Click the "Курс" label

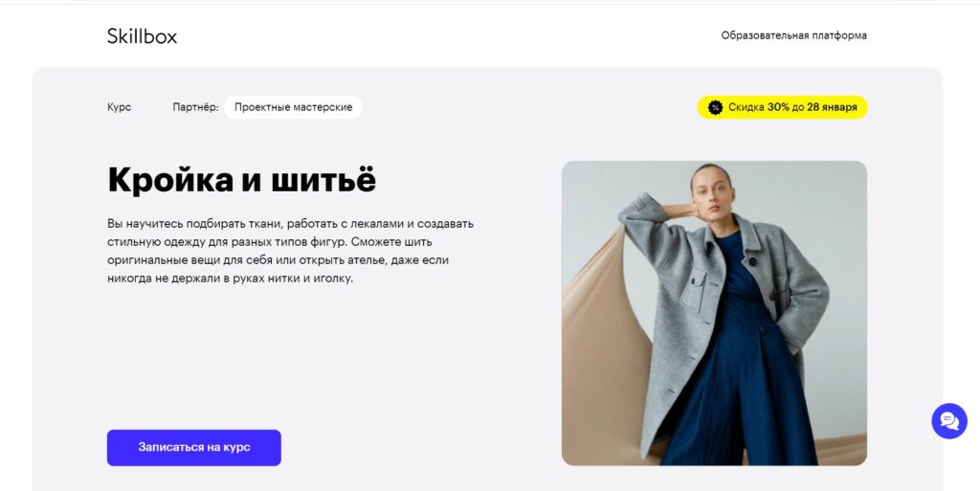click(119, 107)
